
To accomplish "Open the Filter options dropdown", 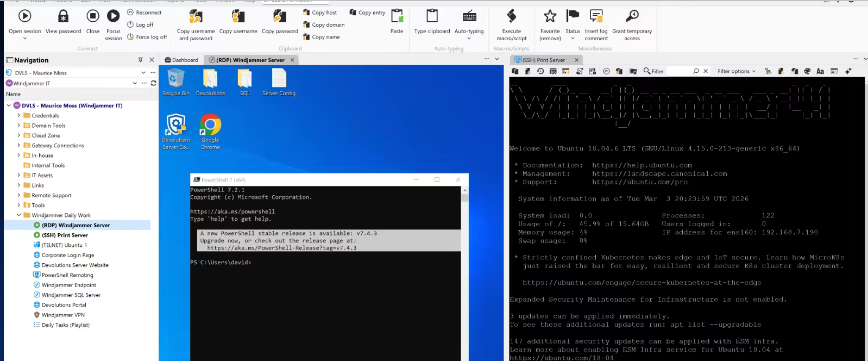I will [x=736, y=71].
